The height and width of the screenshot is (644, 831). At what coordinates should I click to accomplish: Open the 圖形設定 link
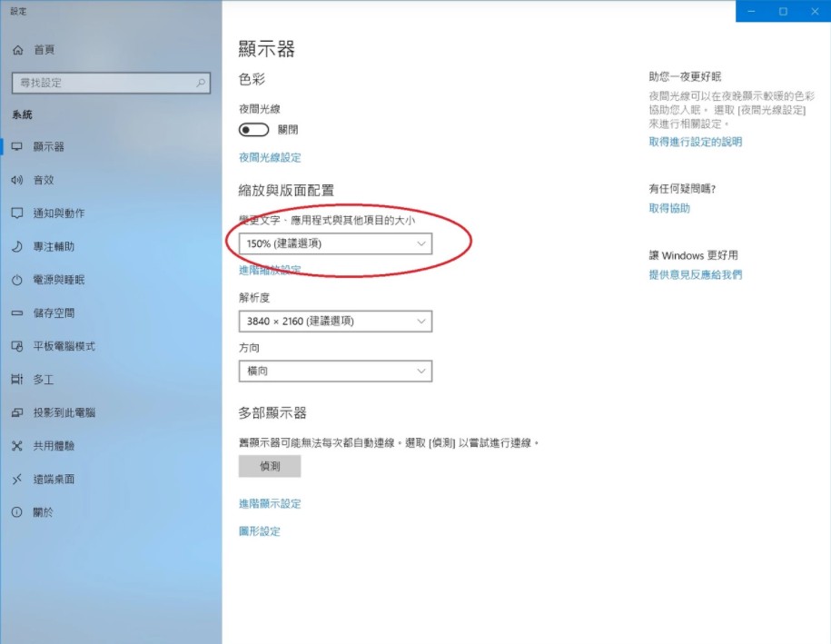pos(260,531)
